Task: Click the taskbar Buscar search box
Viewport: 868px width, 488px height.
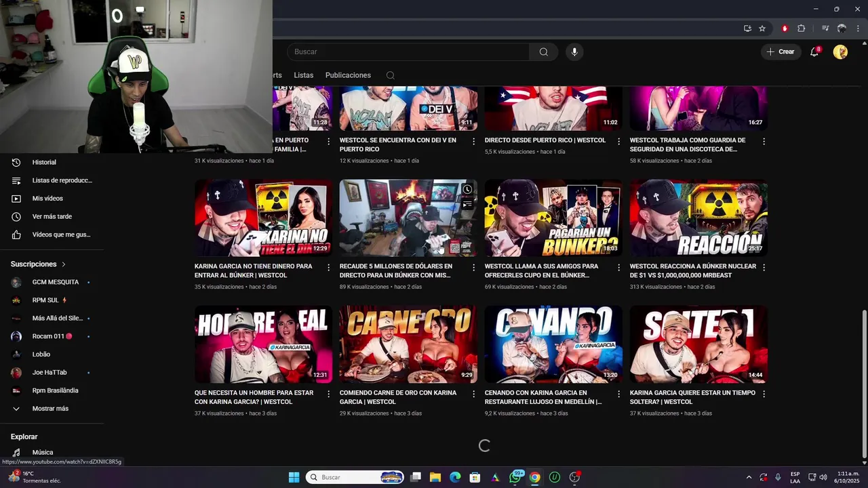Action: [x=355, y=477]
